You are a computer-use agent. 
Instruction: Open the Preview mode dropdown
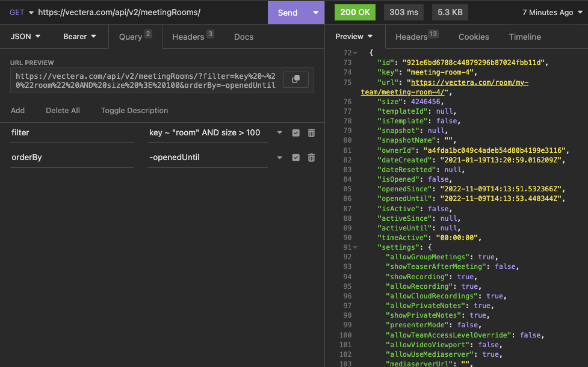[x=354, y=36]
